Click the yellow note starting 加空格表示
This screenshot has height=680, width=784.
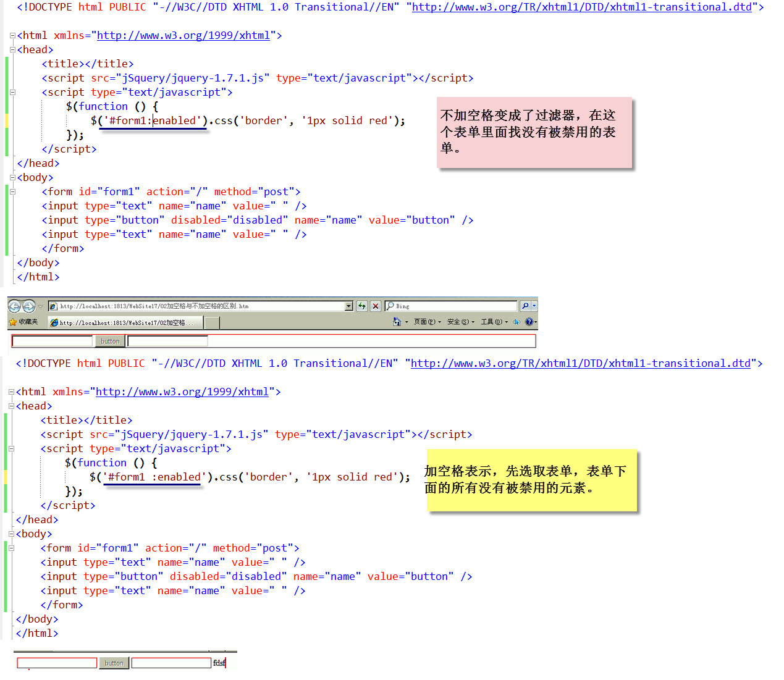pos(531,480)
